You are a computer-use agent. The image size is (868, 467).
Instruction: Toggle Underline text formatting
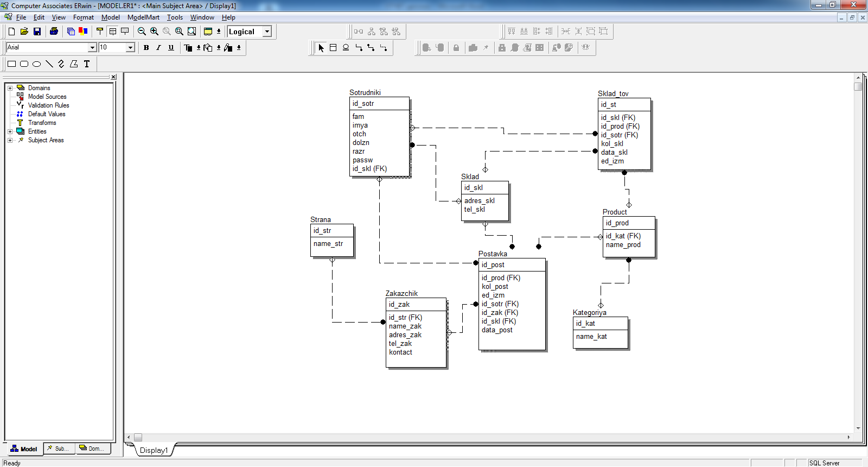(x=171, y=48)
